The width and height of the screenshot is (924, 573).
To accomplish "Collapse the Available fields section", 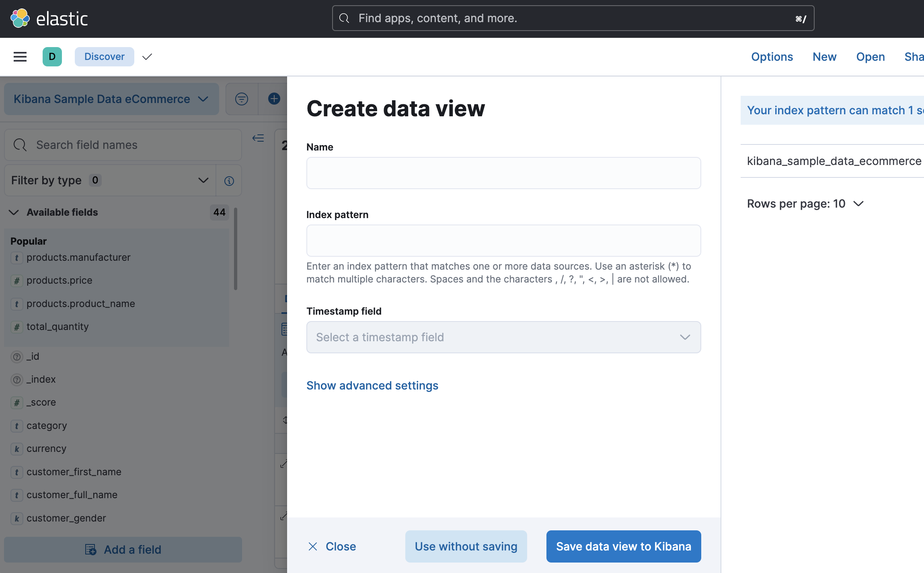I will (x=14, y=212).
